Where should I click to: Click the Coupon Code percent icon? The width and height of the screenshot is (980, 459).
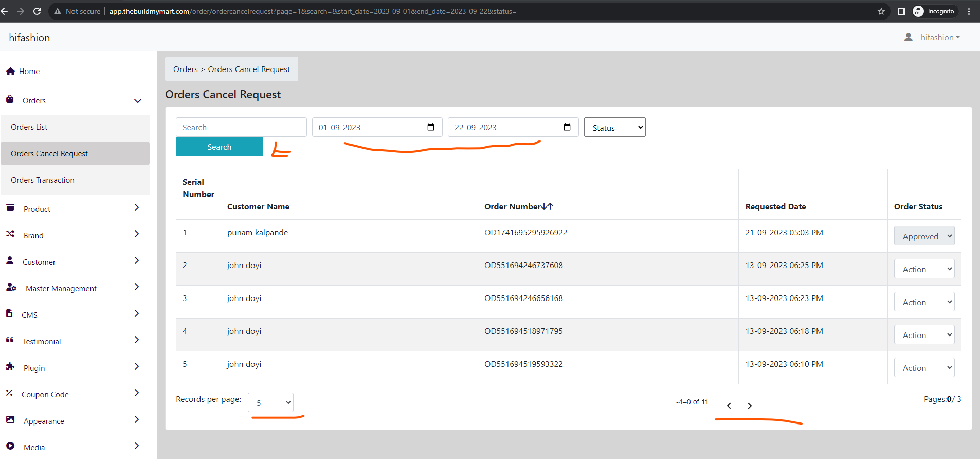(x=9, y=393)
